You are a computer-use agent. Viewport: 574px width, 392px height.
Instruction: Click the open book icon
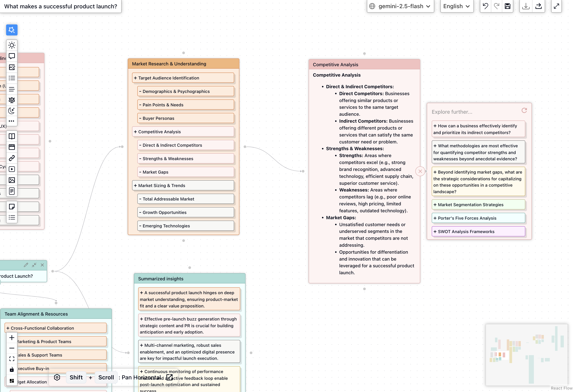pyautogui.click(x=12, y=136)
